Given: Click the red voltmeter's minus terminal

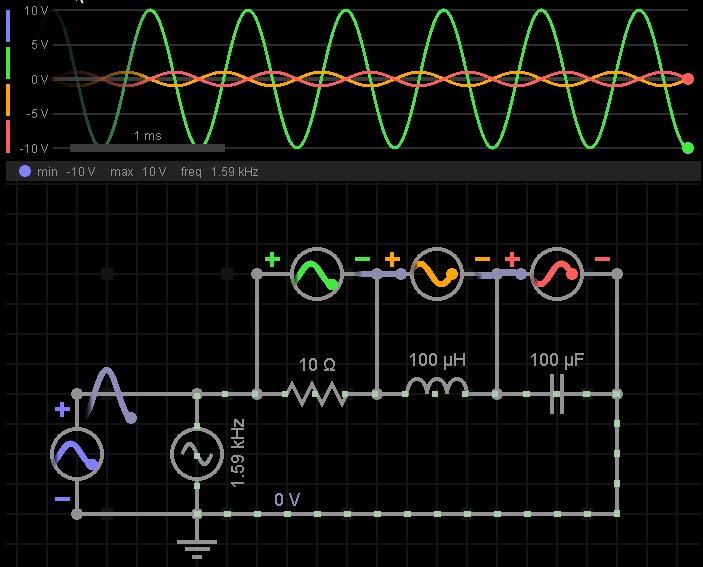Looking at the screenshot, I should pos(602,260).
